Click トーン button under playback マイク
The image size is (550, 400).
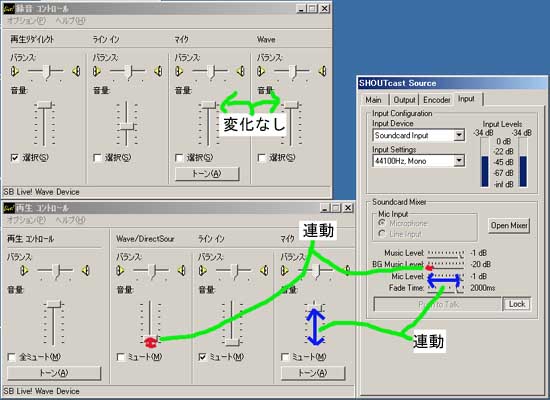tap(313, 373)
